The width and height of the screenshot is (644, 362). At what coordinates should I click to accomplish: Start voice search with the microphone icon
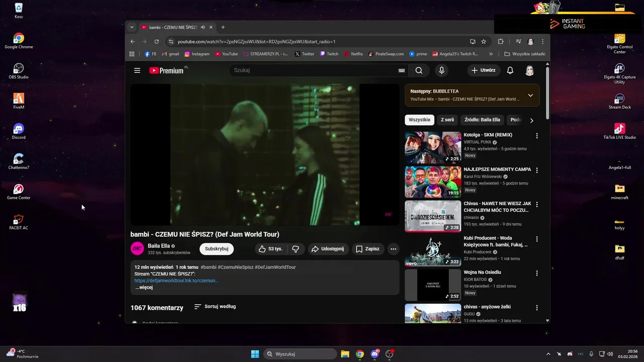[442, 70]
